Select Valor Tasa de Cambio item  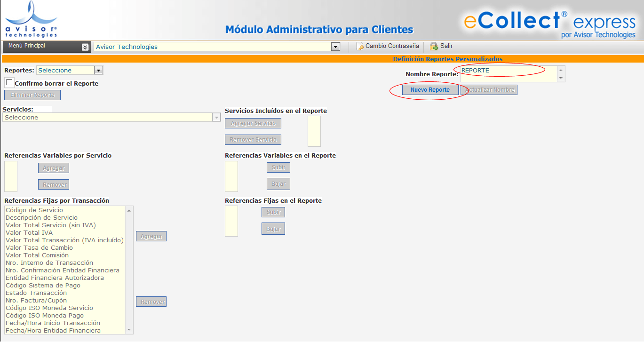[65, 248]
